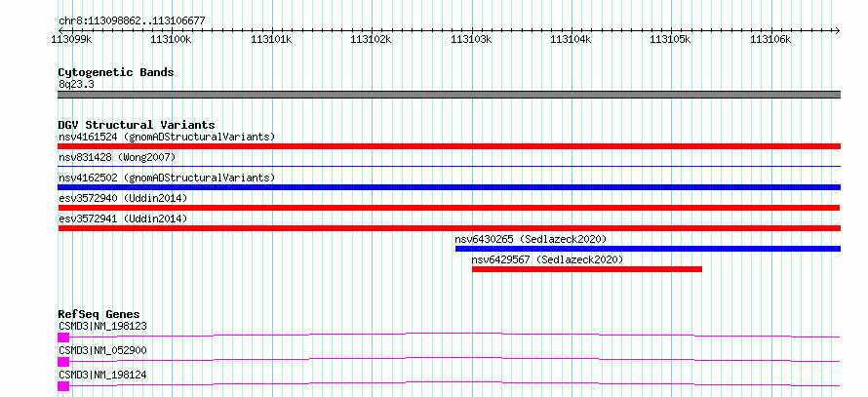Open the nsv4162502 gnomAD variant label
The height and width of the screenshot is (397, 868).
point(167,178)
